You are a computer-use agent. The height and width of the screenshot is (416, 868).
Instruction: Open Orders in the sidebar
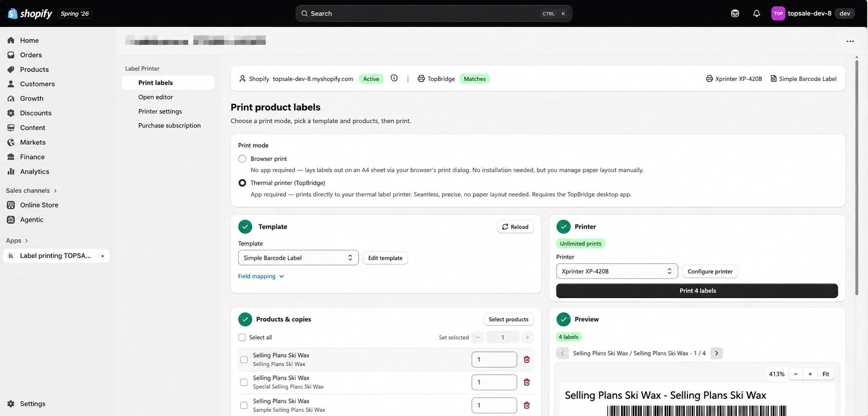tap(56, 55)
